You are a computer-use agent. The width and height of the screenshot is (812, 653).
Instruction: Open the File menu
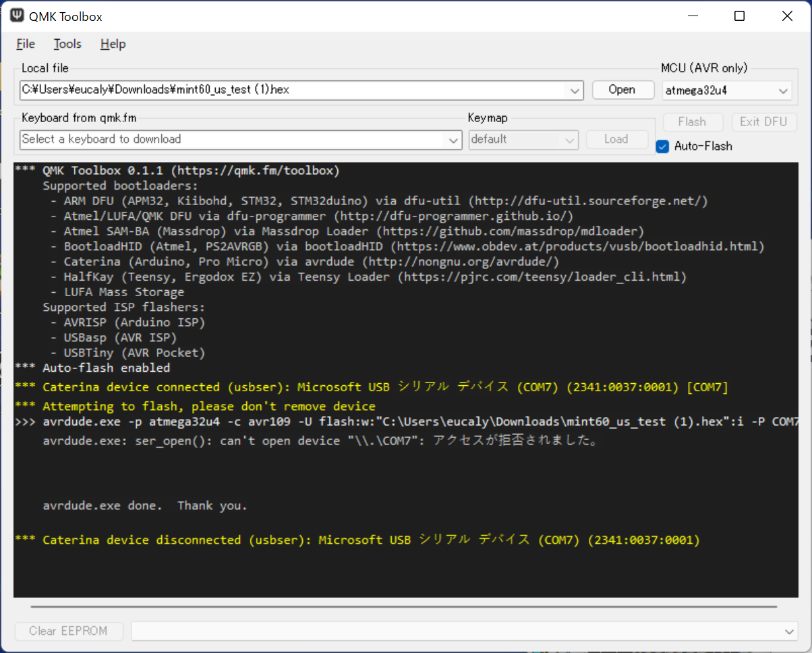tap(26, 44)
